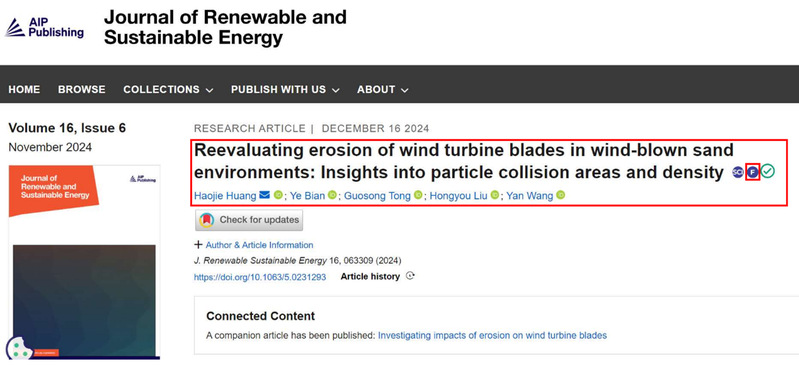Click Haojie Huang's email envelope icon
Screen dimensions: 799x366
(x=264, y=195)
